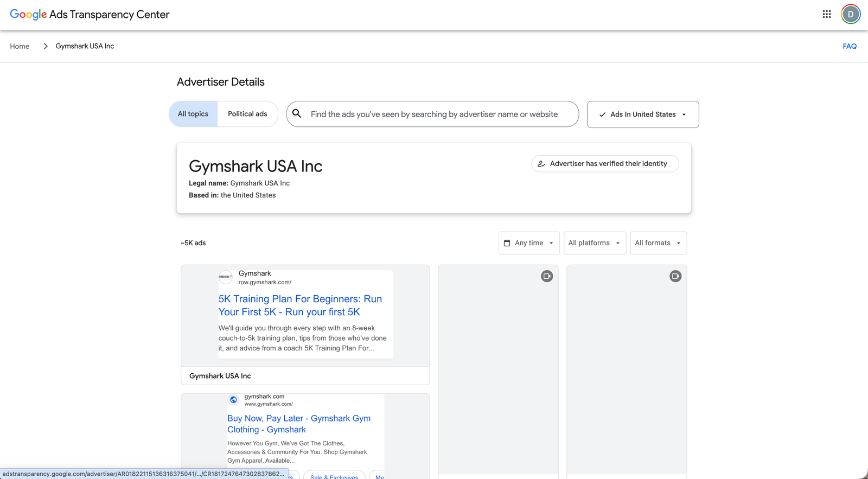Switch to the Political ads tab
This screenshot has height=479, width=868.
[247, 114]
